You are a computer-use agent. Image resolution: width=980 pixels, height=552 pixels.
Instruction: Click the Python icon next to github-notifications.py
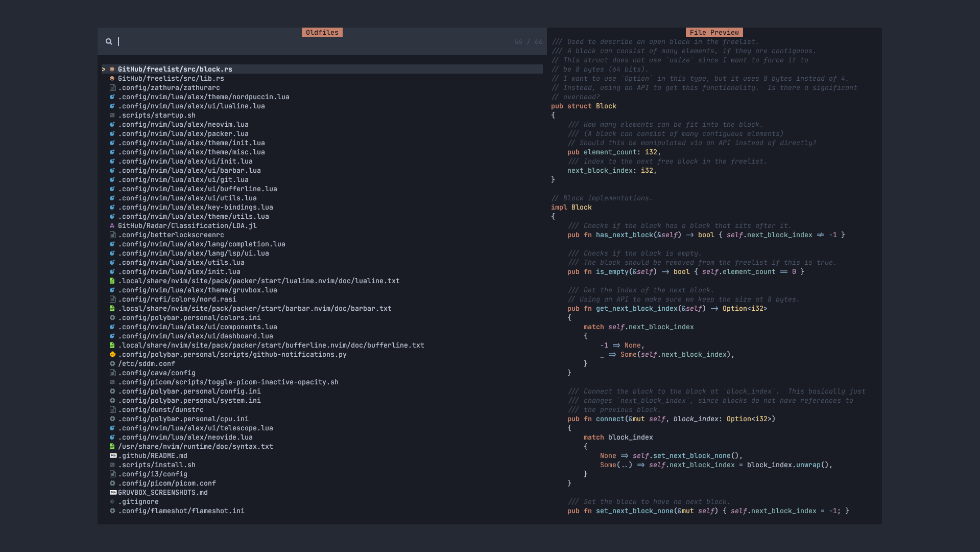click(x=112, y=354)
